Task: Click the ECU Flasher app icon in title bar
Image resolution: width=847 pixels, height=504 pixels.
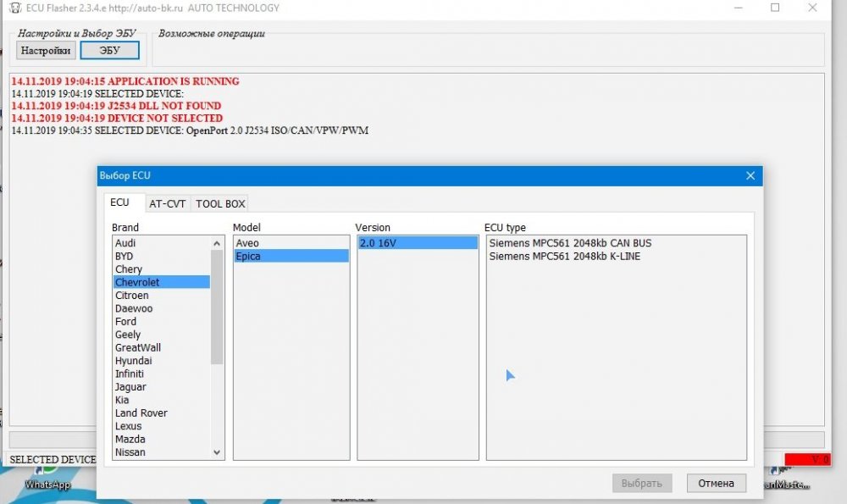Action: coord(15,8)
